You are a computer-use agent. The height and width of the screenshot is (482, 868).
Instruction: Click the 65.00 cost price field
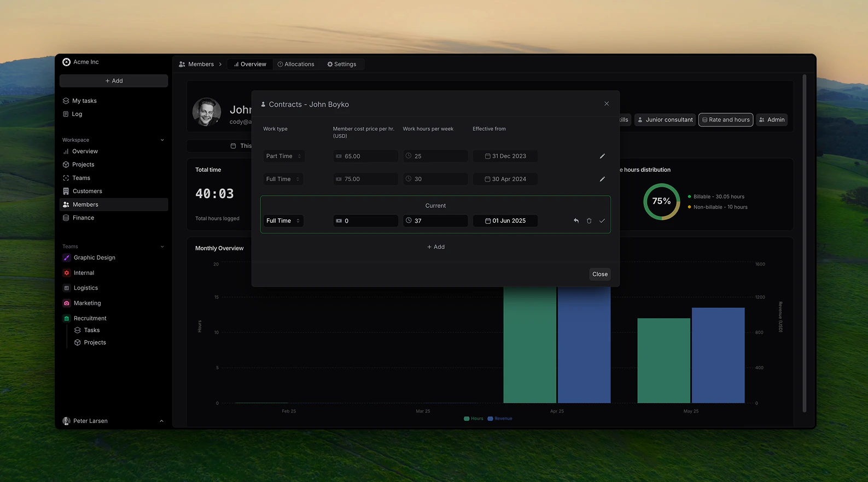[365, 156]
